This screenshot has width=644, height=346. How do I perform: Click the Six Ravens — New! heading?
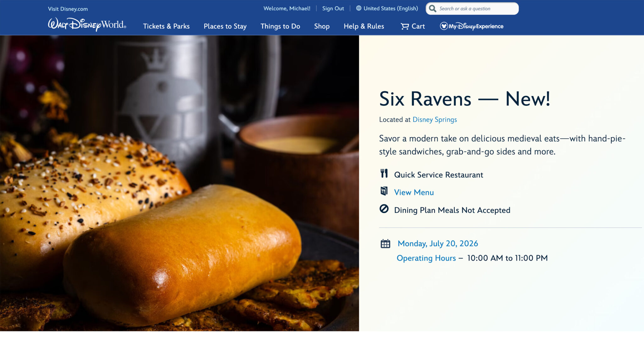click(x=464, y=99)
